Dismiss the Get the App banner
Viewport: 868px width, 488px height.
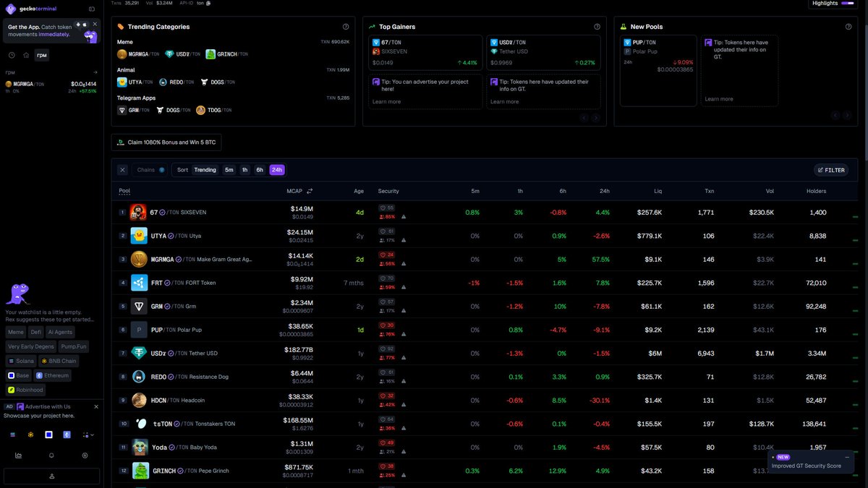click(95, 24)
